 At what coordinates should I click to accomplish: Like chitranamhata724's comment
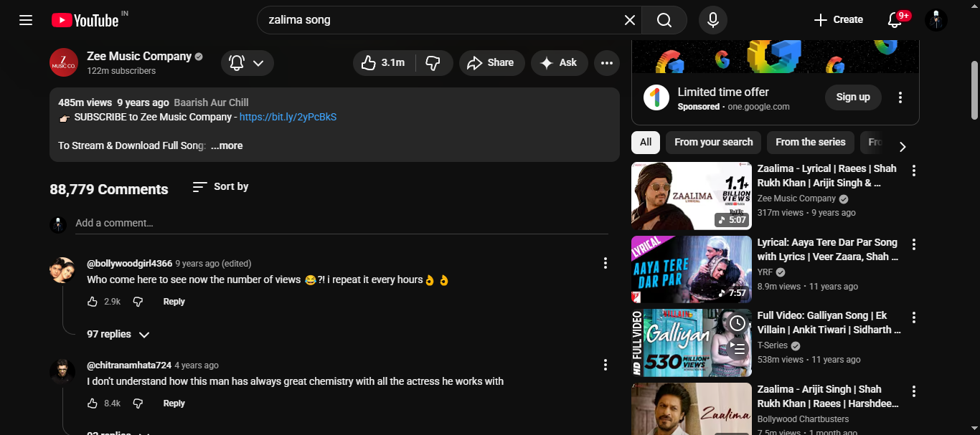(x=93, y=403)
